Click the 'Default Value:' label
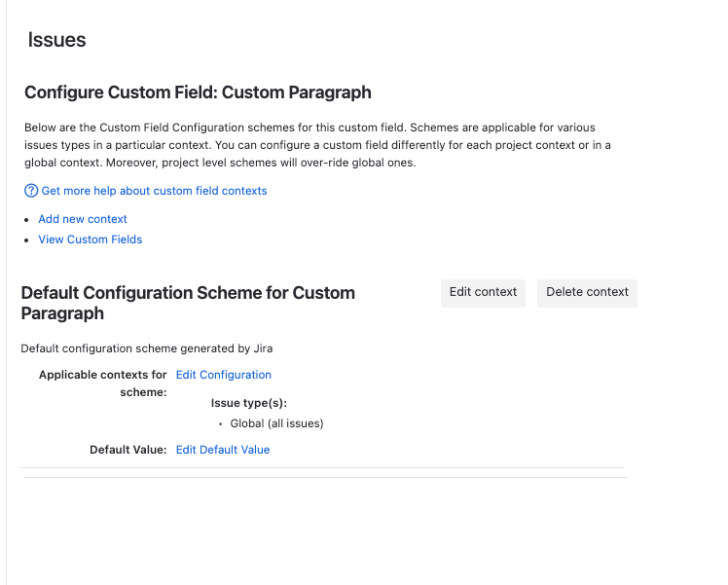The height and width of the screenshot is (585, 728). 128,450
